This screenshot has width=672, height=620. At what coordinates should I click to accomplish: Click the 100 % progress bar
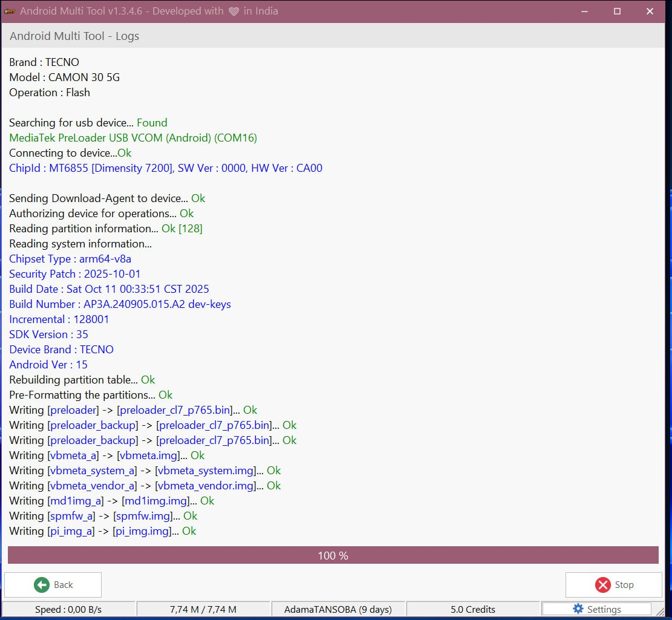pos(333,555)
